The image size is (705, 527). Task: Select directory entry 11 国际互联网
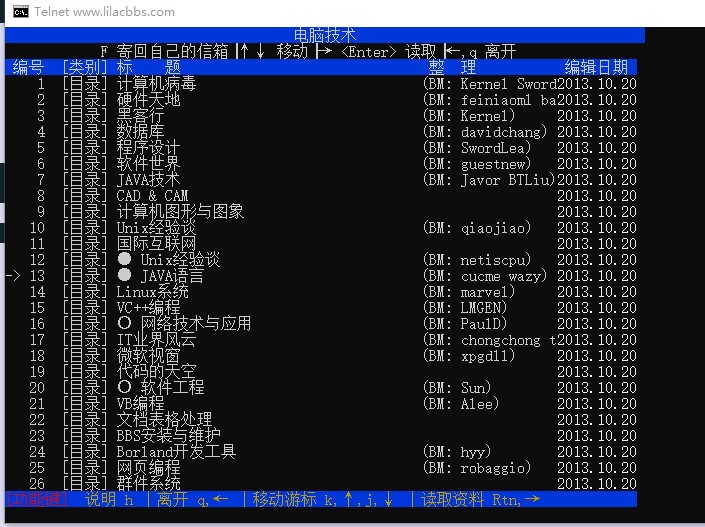pos(156,244)
